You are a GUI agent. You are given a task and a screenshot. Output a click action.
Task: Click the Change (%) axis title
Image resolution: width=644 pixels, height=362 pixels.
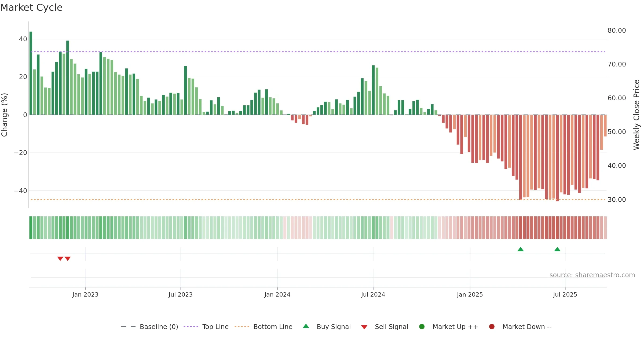coord(4,115)
